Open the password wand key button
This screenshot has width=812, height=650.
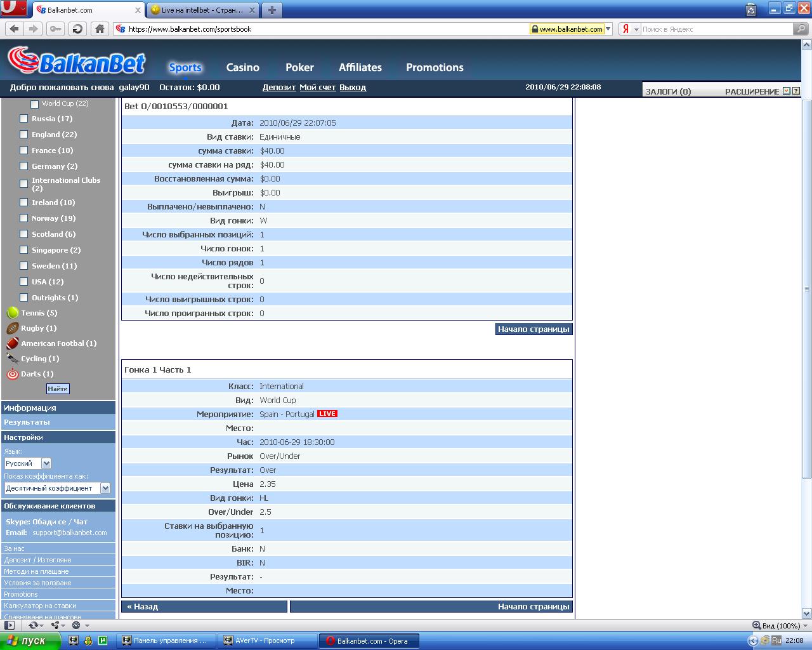(56, 29)
